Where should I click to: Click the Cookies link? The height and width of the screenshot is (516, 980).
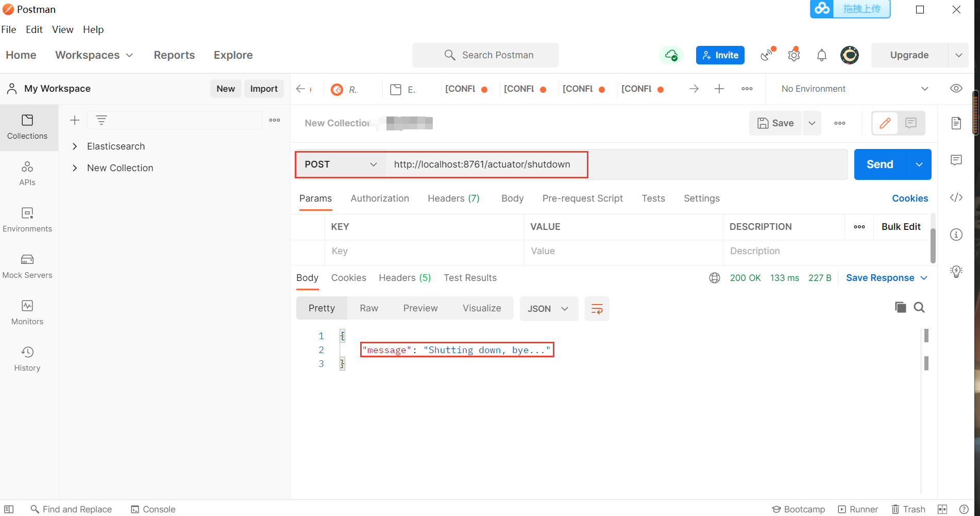pyautogui.click(x=910, y=198)
